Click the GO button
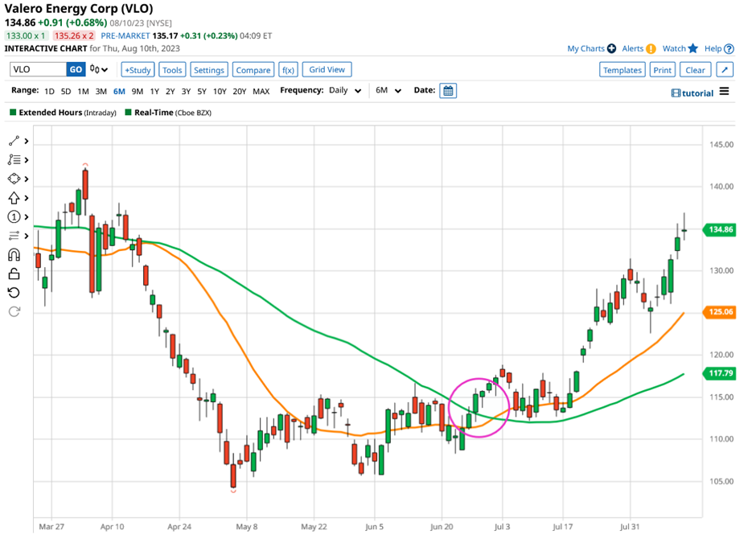Image resolution: width=756 pixels, height=547 pixels. pos(75,69)
